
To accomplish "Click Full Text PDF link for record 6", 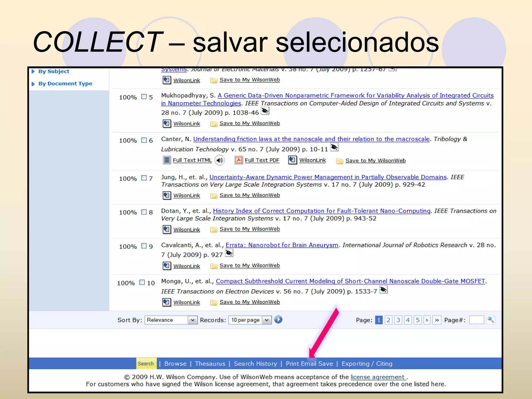I will click(x=262, y=160).
